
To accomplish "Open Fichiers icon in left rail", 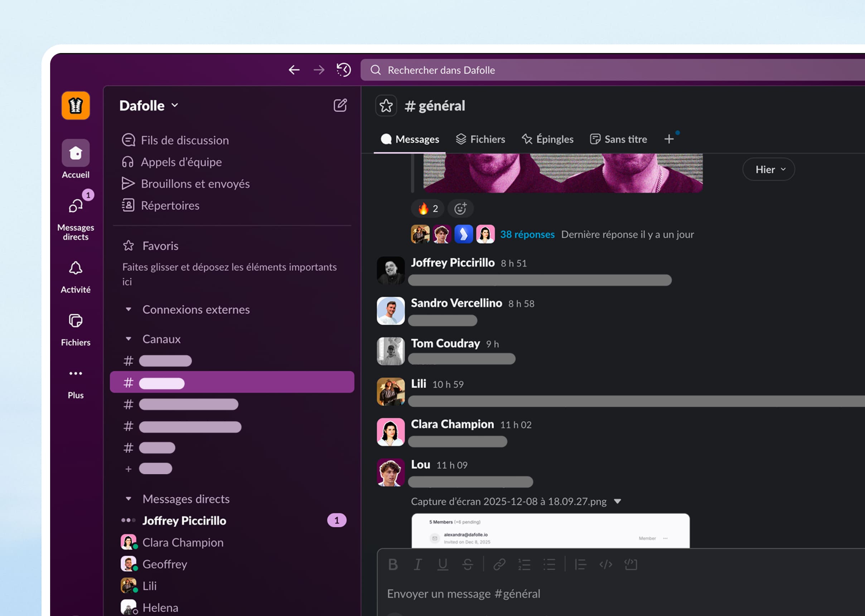I will tap(76, 321).
